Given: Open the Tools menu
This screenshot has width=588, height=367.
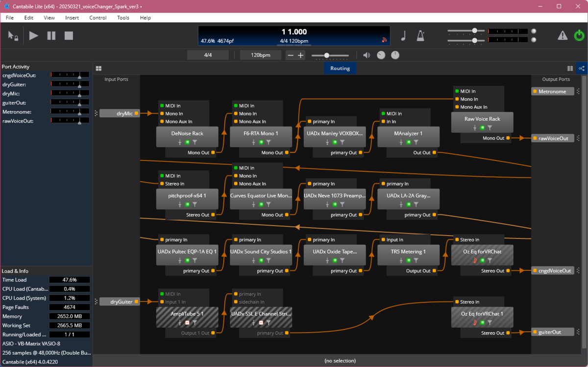Looking at the screenshot, I should pos(123,18).
